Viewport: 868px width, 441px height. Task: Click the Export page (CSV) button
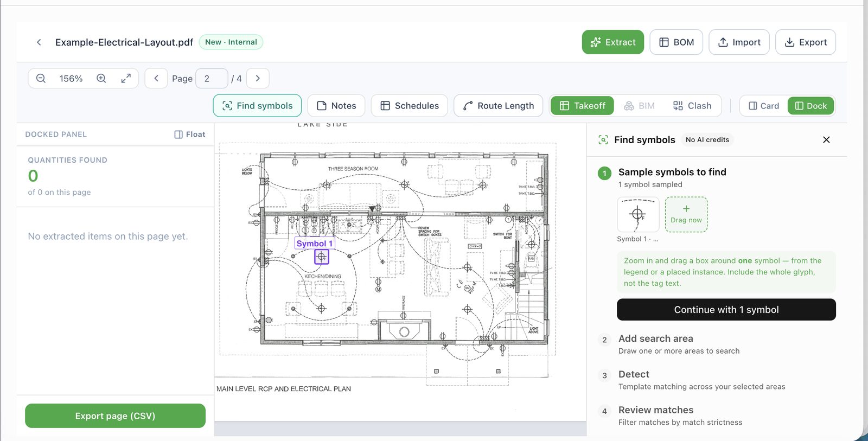tap(115, 416)
